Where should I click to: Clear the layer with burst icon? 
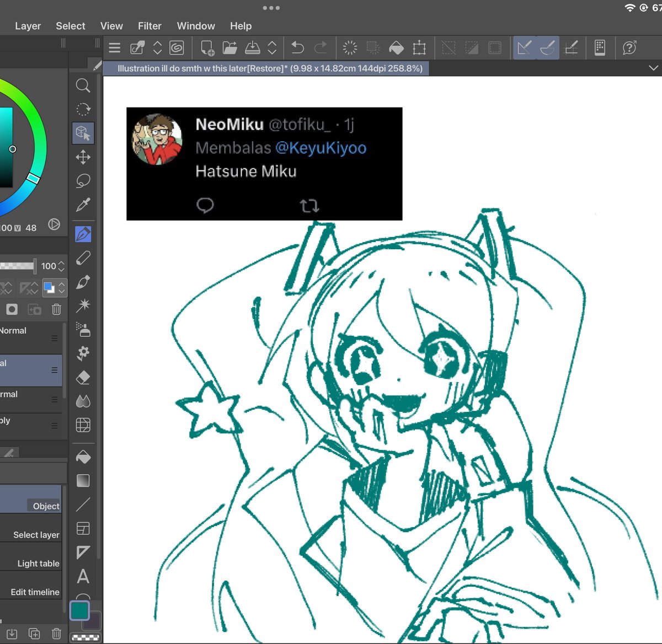click(350, 48)
